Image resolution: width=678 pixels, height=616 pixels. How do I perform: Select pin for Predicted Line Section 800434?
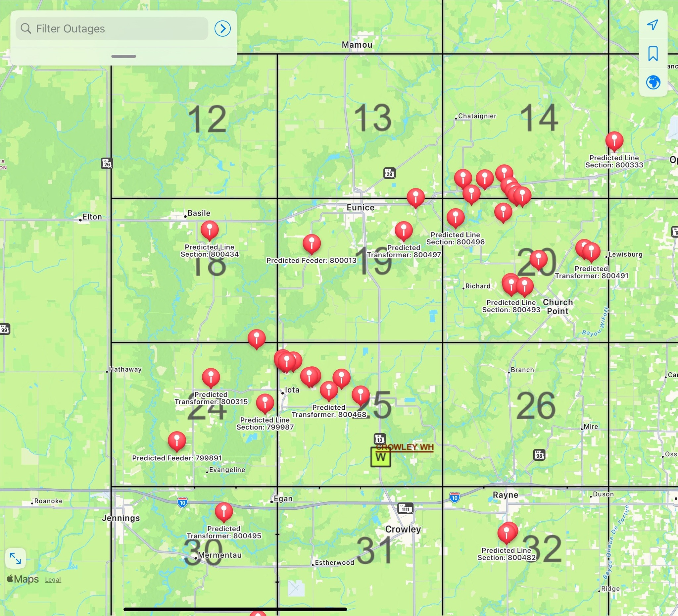pyautogui.click(x=210, y=230)
